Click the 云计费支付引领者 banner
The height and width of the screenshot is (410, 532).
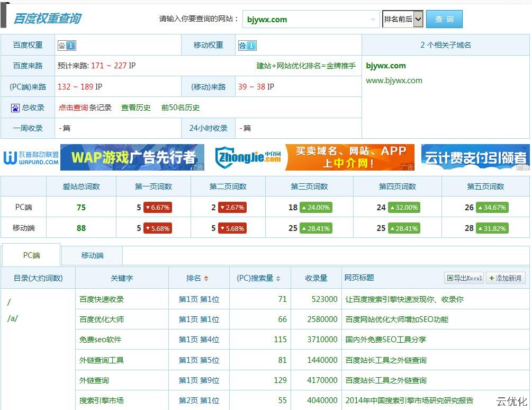pyautogui.click(x=475, y=157)
